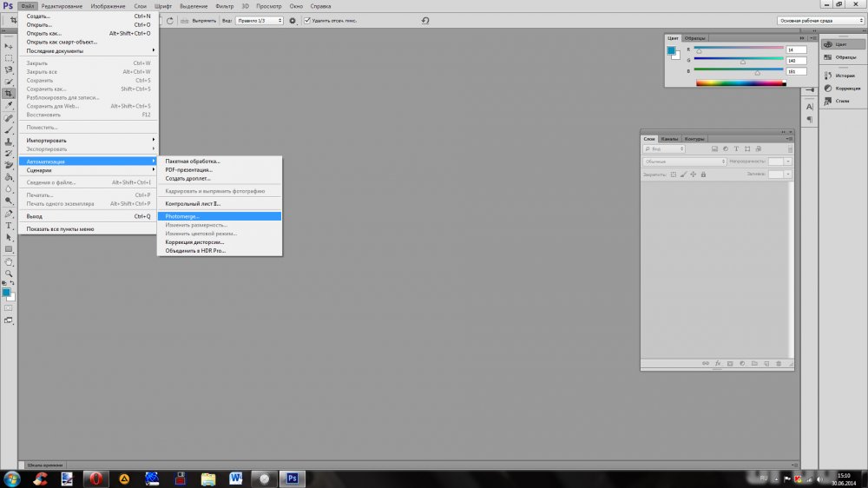Toggle the 'Удалить отсеч. пикс.' checkbox

pyautogui.click(x=307, y=20)
